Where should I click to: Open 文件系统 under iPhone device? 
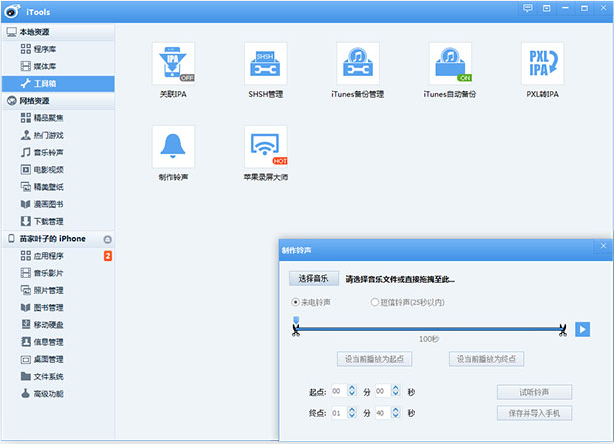pyautogui.click(x=58, y=376)
